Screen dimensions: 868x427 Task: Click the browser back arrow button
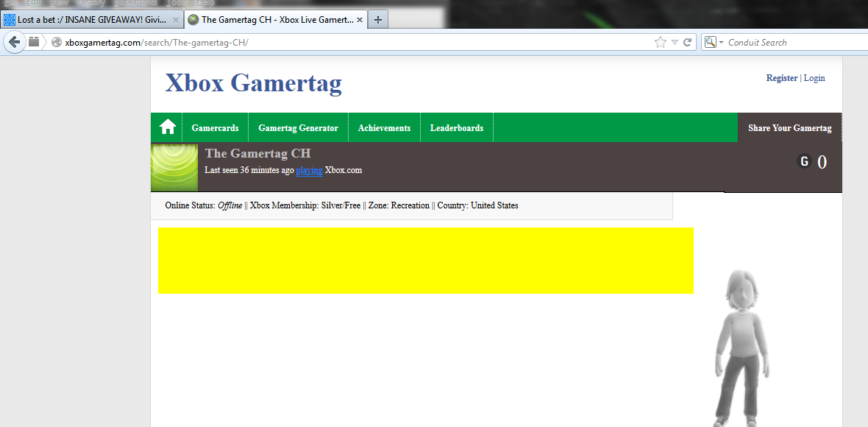15,42
